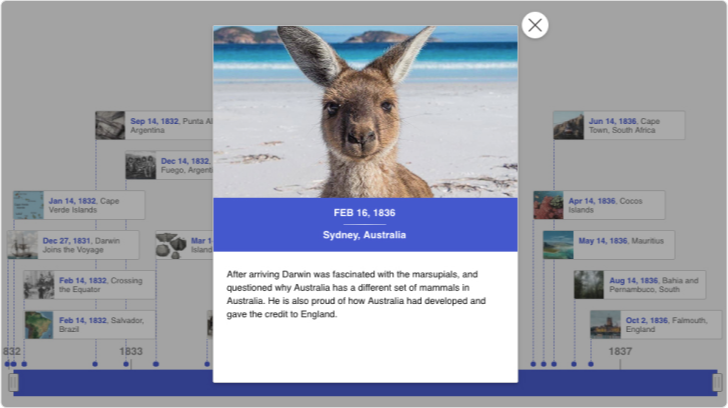Open the Oct 2, 1836 Falmouth, England card
The width and height of the screenshot is (728, 408).
656,325
